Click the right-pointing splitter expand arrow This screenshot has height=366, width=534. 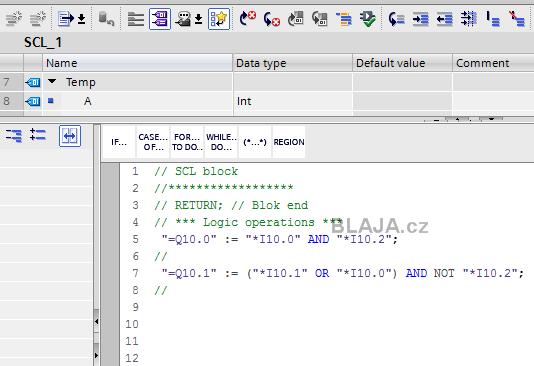point(97,355)
